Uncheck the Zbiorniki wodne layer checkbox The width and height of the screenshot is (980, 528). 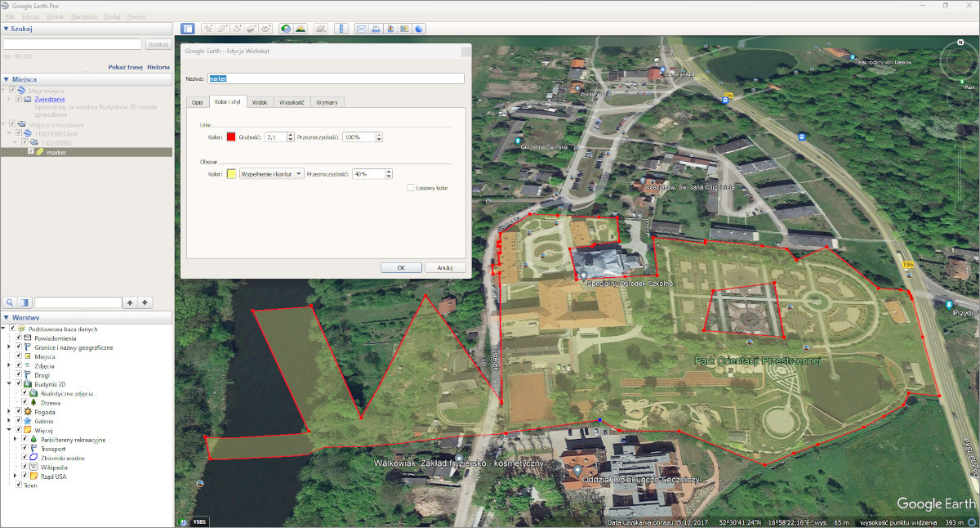tap(25, 458)
